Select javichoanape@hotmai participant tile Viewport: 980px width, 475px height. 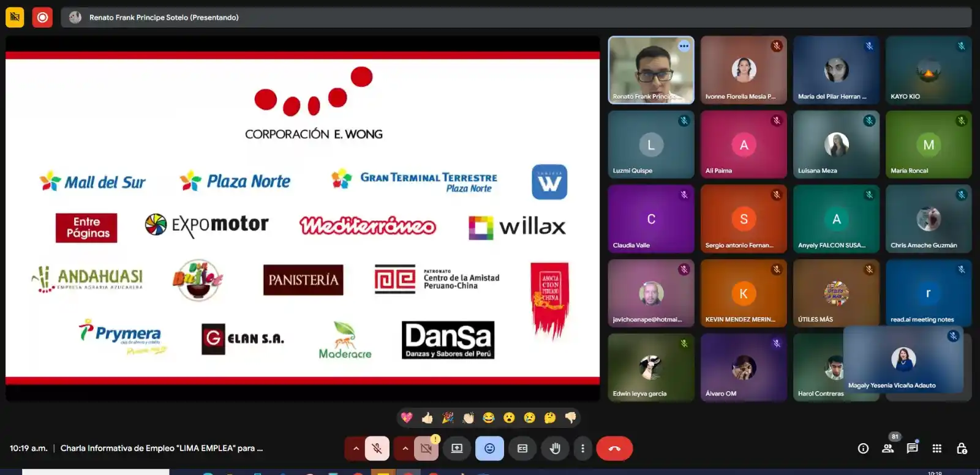point(651,293)
